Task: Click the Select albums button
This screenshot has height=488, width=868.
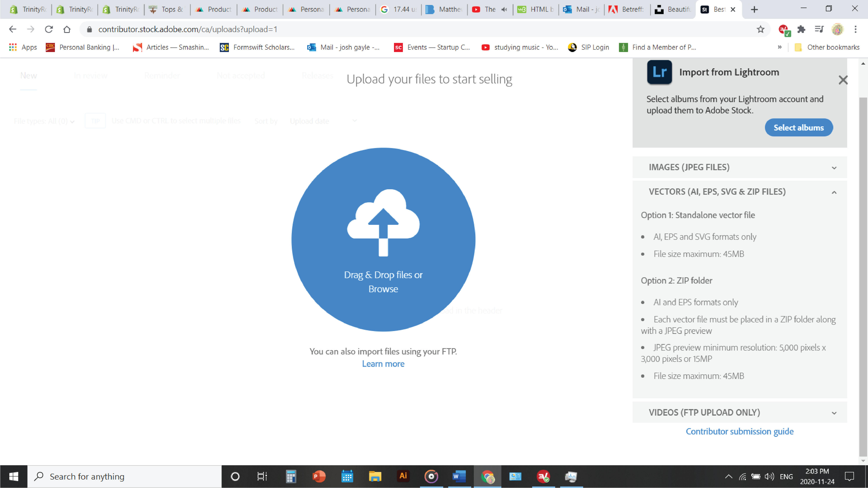Action: 799,127
